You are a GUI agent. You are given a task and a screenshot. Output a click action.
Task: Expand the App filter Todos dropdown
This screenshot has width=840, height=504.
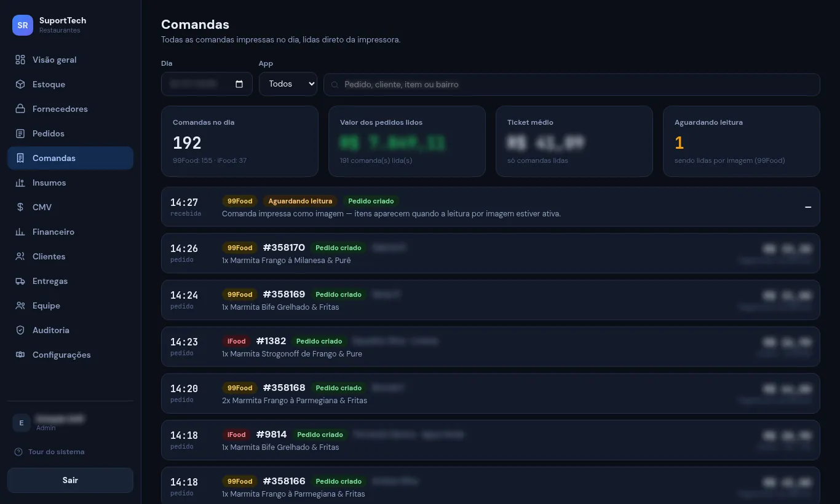pyautogui.click(x=288, y=84)
